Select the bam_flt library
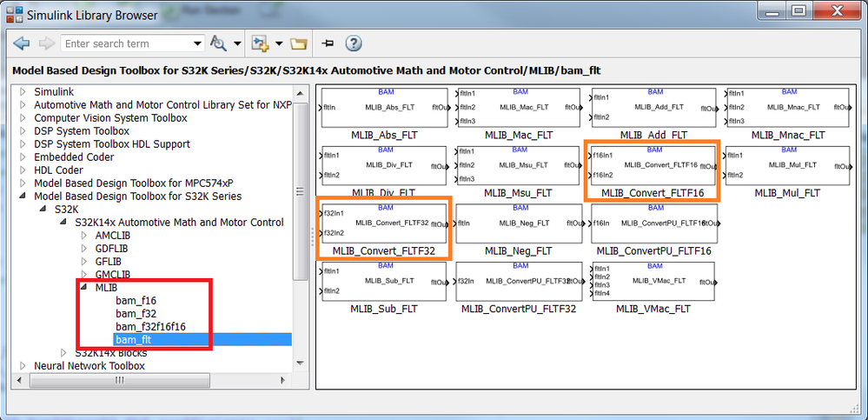Viewport: 868px width, 420px height. click(x=134, y=340)
